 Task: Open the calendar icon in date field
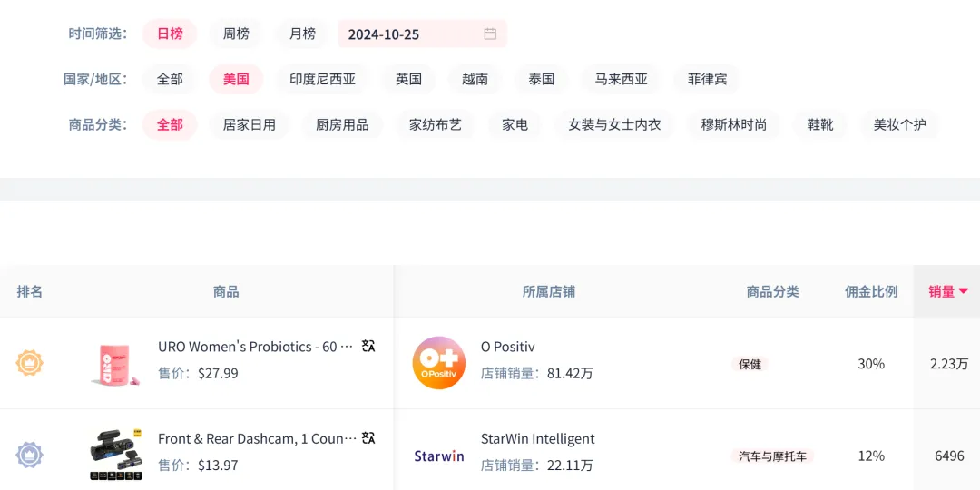pyautogui.click(x=490, y=34)
